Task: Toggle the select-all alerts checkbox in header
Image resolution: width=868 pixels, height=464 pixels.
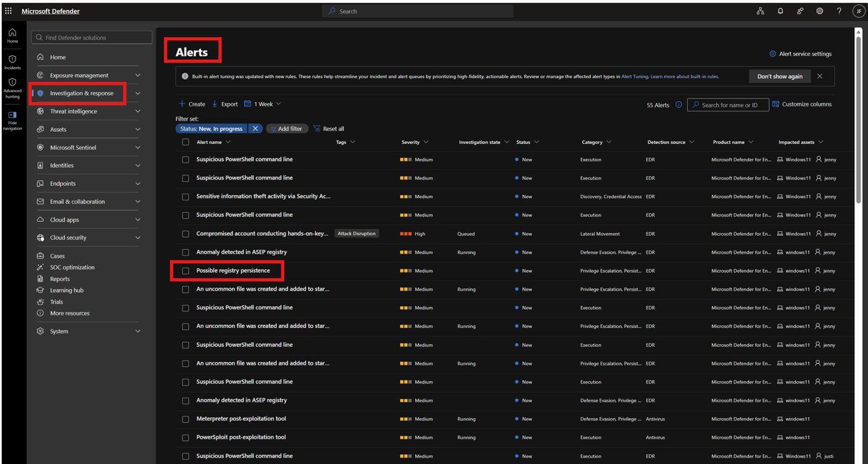Action: point(185,142)
